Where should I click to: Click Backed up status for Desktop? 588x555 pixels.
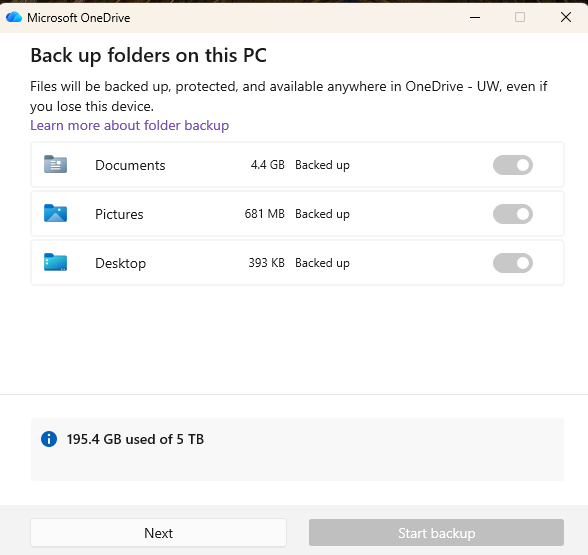click(x=322, y=263)
